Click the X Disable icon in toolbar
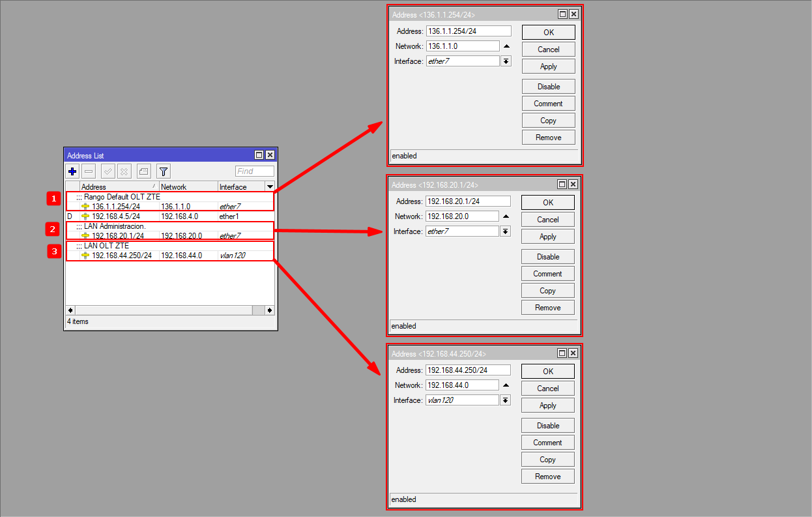This screenshot has height=517, width=812. 124,171
